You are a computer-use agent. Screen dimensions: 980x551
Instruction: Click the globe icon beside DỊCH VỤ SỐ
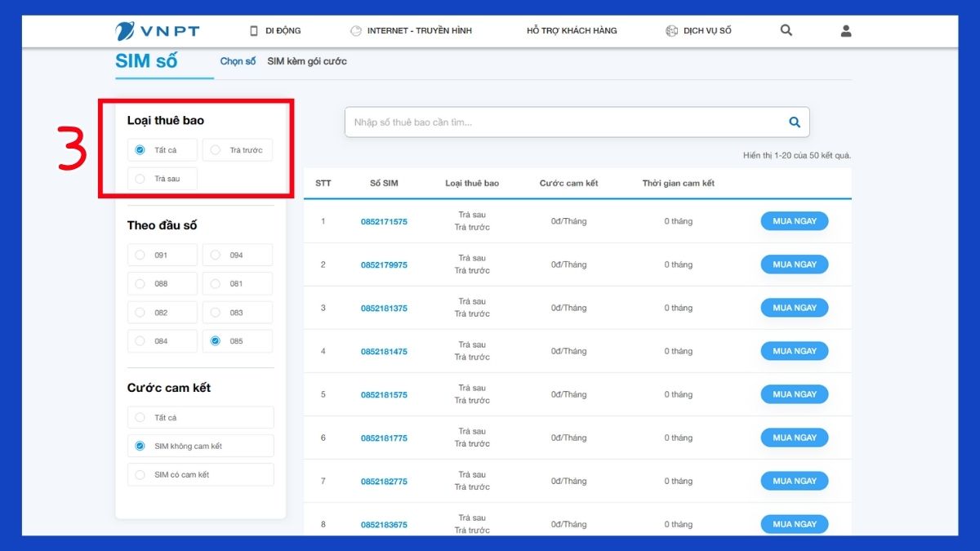point(672,31)
